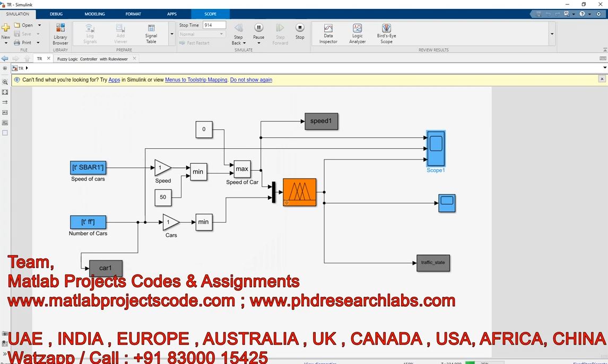This screenshot has height=364, width=608.
Task: Click the Open folder icon
Action: tap(17, 25)
